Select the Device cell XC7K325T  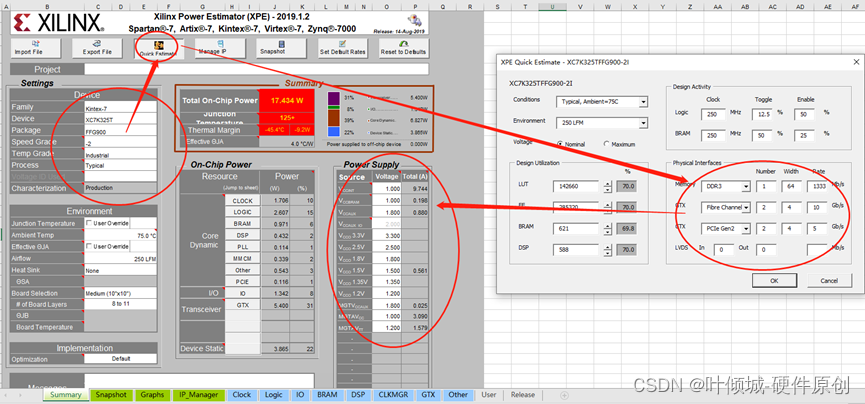(x=120, y=119)
